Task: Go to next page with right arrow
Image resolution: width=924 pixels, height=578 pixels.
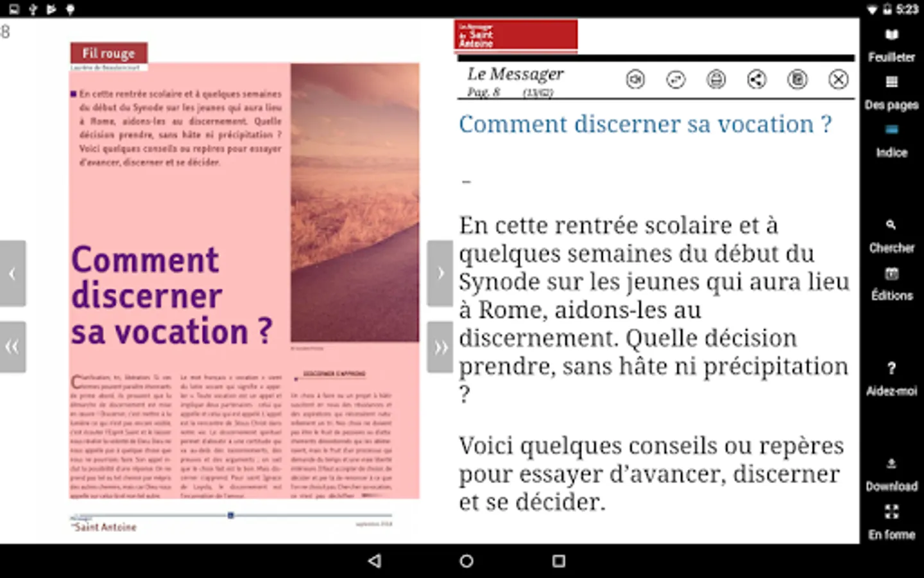Action: pyautogui.click(x=440, y=274)
